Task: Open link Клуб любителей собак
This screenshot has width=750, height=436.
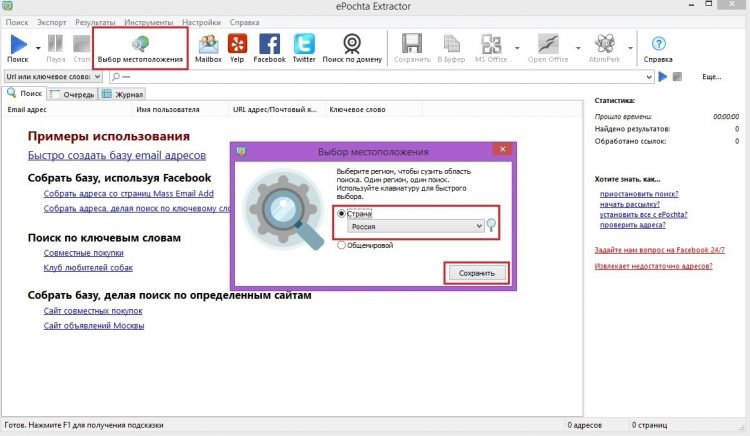Action: click(88, 268)
